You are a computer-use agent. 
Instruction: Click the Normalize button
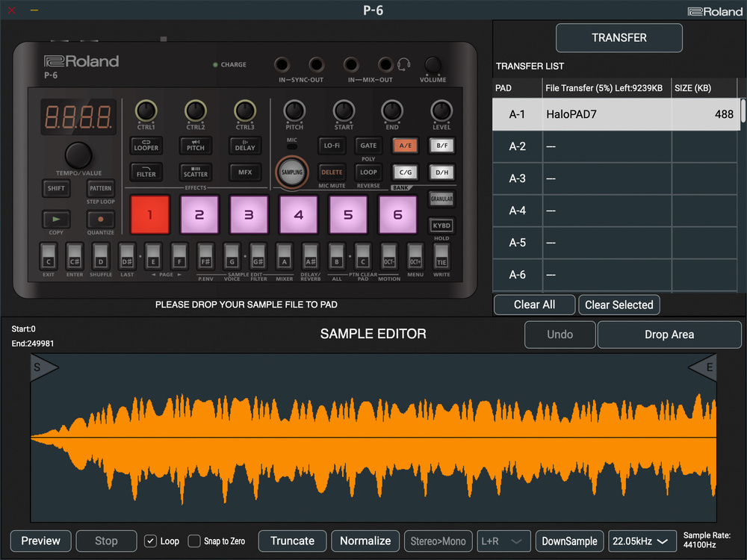[365, 541]
